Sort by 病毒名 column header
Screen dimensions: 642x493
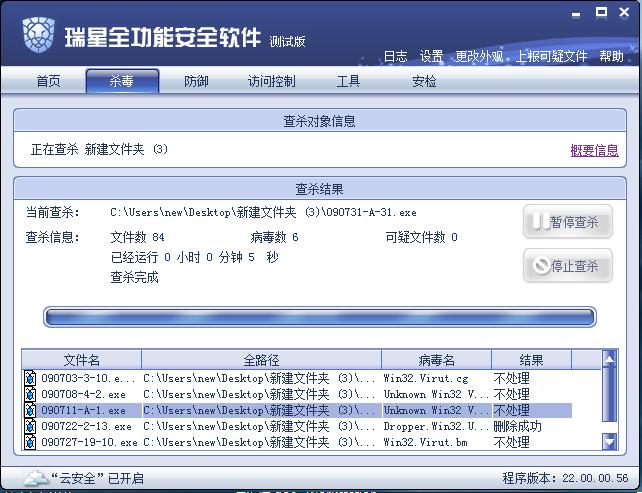click(436, 360)
